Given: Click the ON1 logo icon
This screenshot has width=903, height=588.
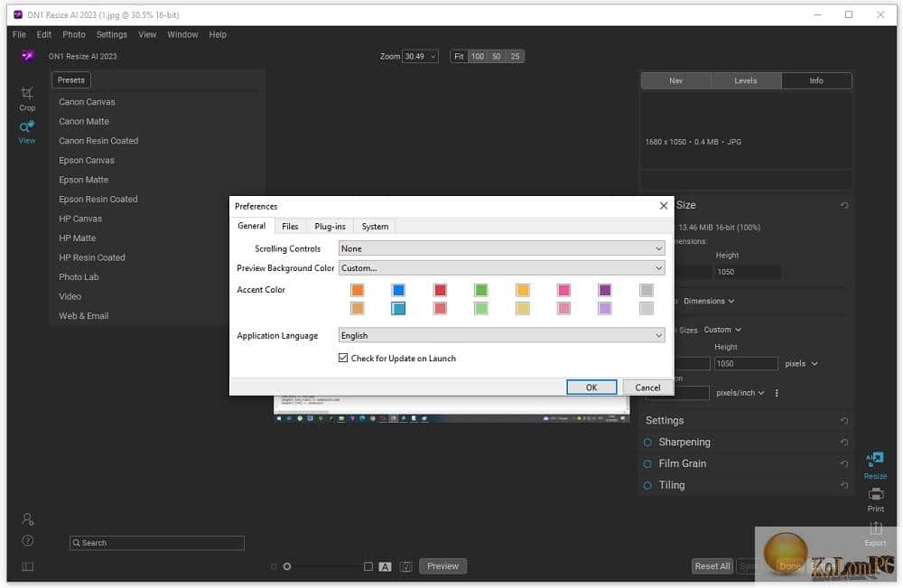Looking at the screenshot, I should [x=27, y=56].
